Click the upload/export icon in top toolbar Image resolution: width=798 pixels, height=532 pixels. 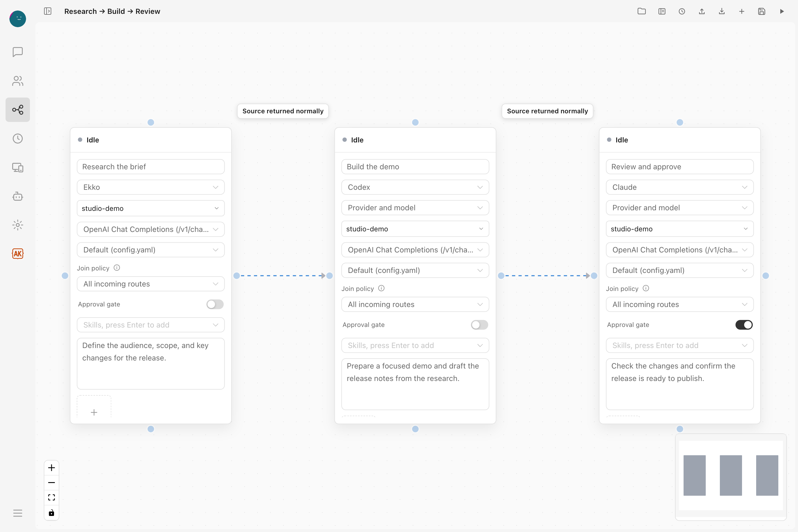[702, 11]
